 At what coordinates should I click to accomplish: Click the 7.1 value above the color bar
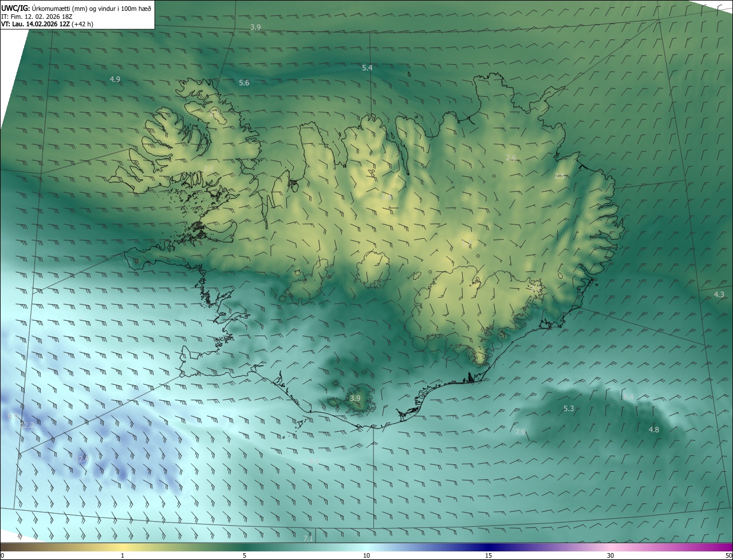[308, 538]
